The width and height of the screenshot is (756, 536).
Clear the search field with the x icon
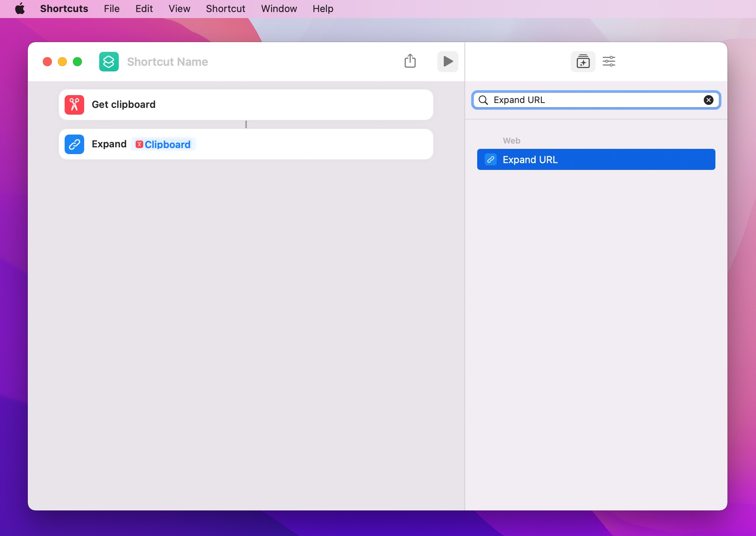(709, 100)
